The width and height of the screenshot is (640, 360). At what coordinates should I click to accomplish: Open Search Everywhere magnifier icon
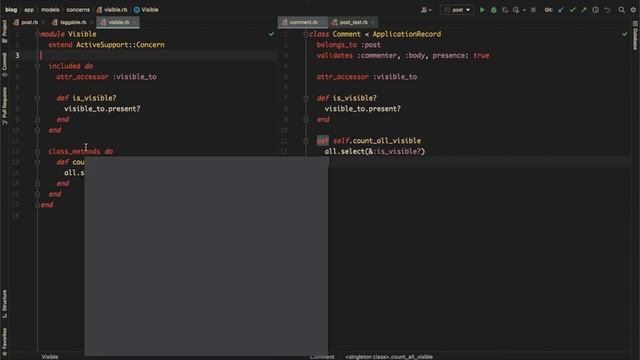click(622, 10)
